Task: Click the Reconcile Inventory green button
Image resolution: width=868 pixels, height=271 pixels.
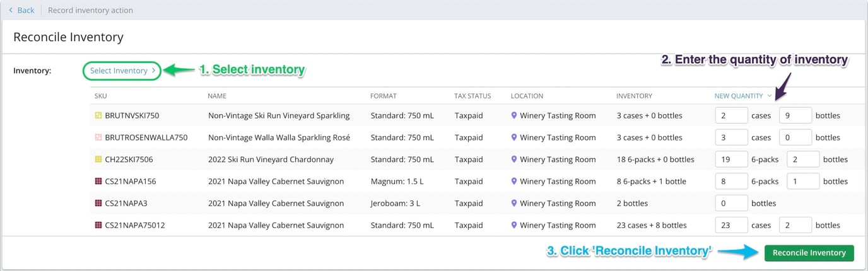Action: 809,253
